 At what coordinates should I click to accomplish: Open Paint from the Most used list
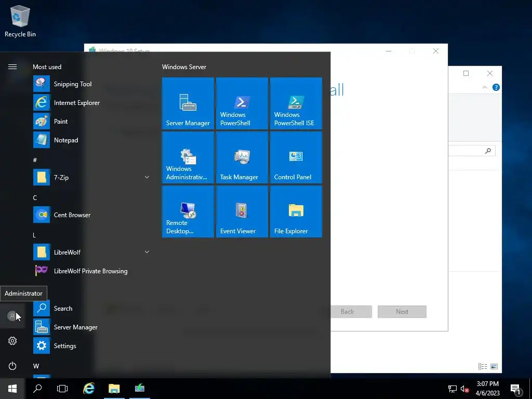point(91,121)
